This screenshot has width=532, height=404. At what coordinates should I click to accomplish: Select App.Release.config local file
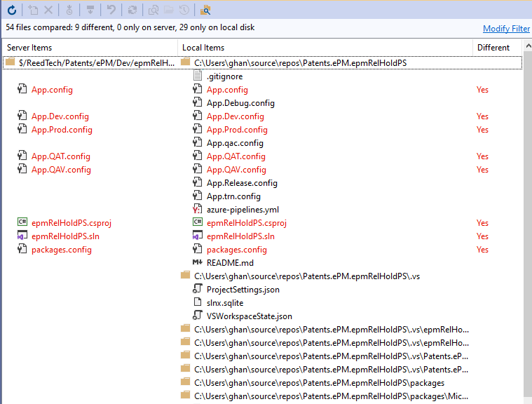point(242,183)
